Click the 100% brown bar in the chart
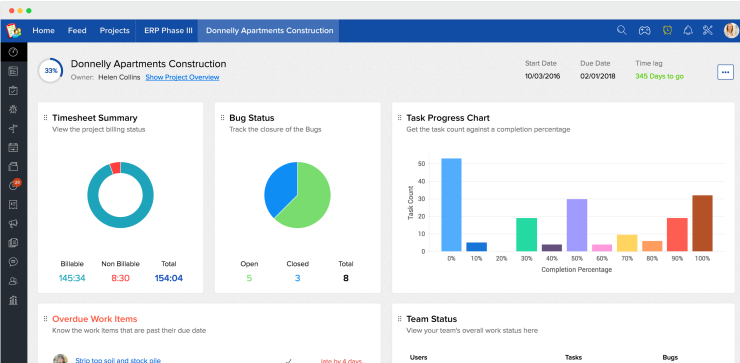 (x=702, y=223)
